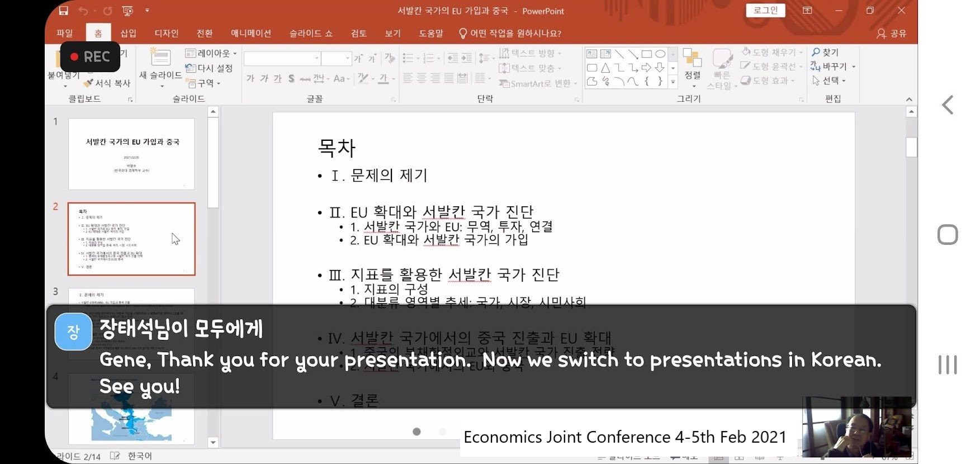The image size is (980, 464).
Task: Select the text box shape in the shapes gallery
Action: click(592, 54)
